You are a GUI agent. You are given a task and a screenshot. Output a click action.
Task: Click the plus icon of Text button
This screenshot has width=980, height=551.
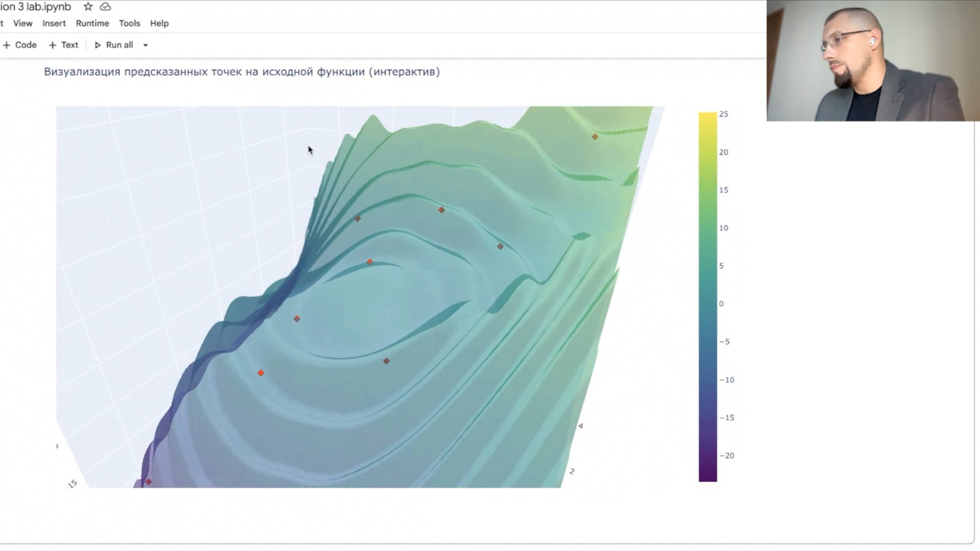[53, 45]
